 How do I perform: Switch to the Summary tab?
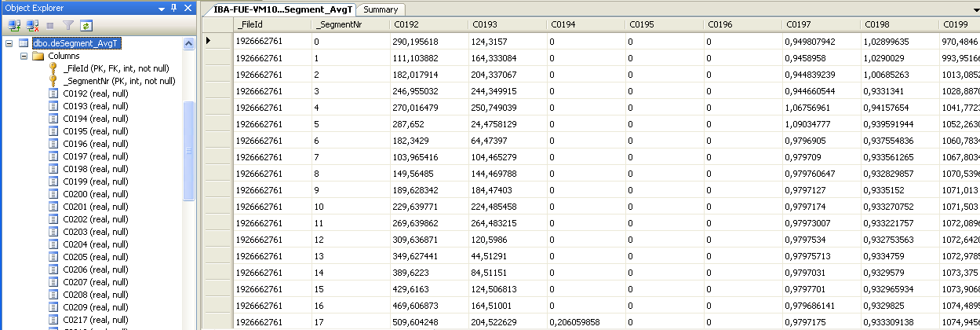click(381, 9)
